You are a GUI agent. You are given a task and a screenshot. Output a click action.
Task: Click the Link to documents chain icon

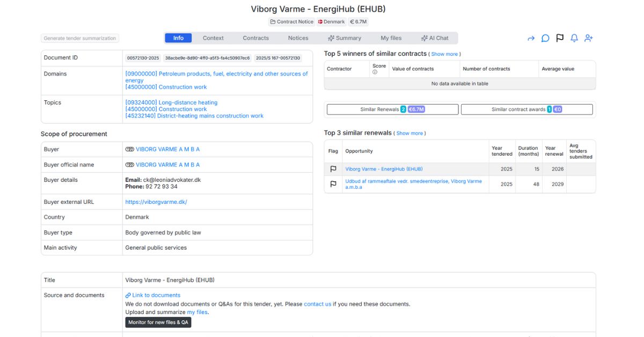[x=128, y=295]
